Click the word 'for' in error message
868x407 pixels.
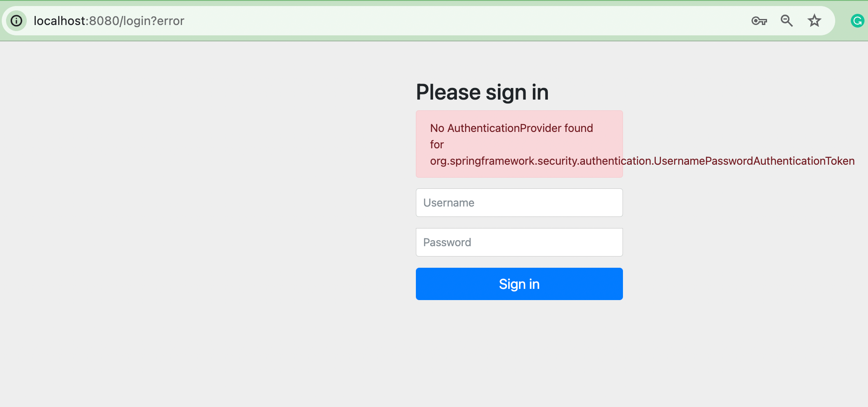click(437, 144)
